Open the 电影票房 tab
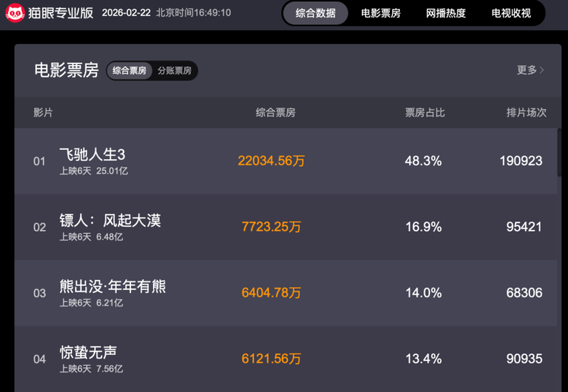 tap(380, 13)
